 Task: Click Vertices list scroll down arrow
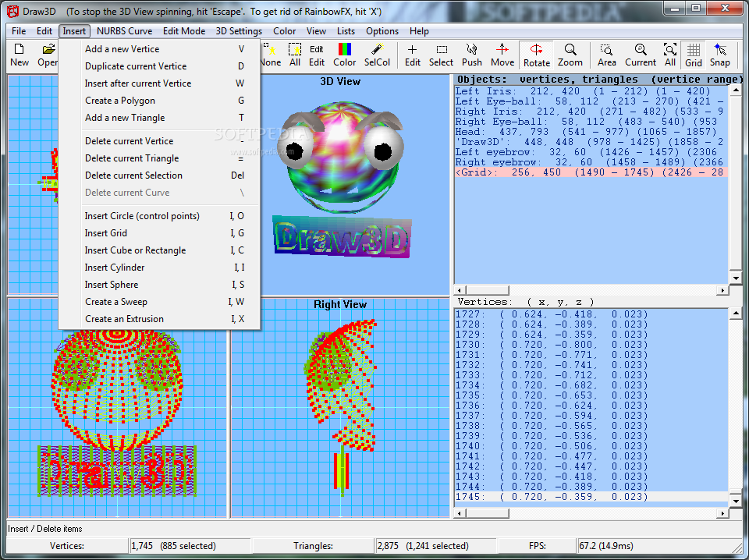coord(736,502)
